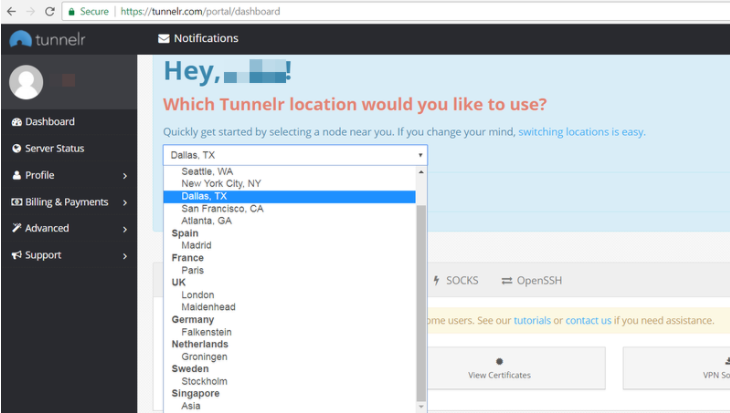Choose Groningen under Netherlands

pos(290,357)
